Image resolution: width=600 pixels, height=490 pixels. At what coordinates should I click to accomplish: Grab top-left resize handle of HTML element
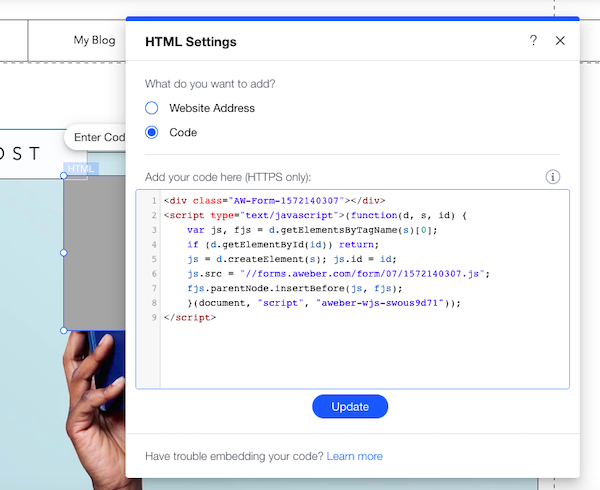click(65, 176)
